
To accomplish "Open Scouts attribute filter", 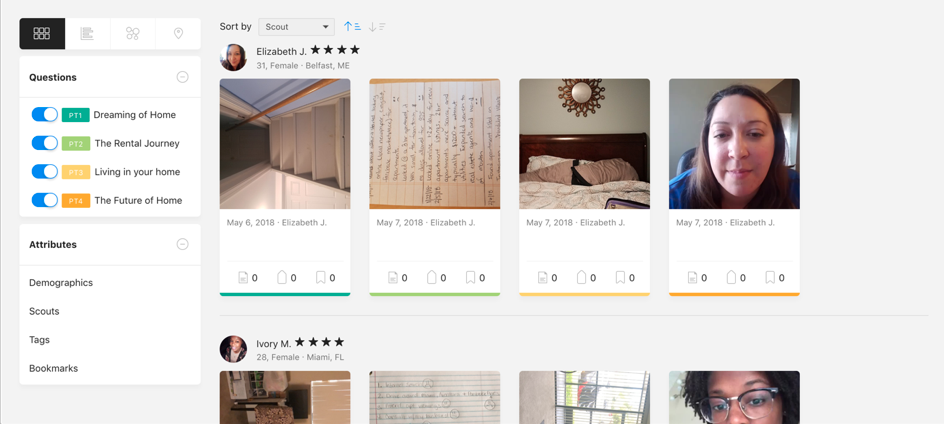I will [44, 311].
